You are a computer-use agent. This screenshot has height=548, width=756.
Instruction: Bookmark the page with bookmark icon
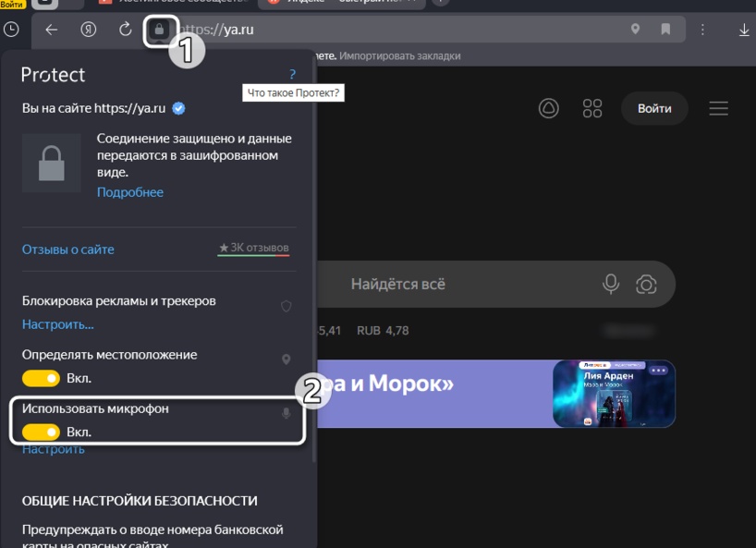click(x=665, y=29)
